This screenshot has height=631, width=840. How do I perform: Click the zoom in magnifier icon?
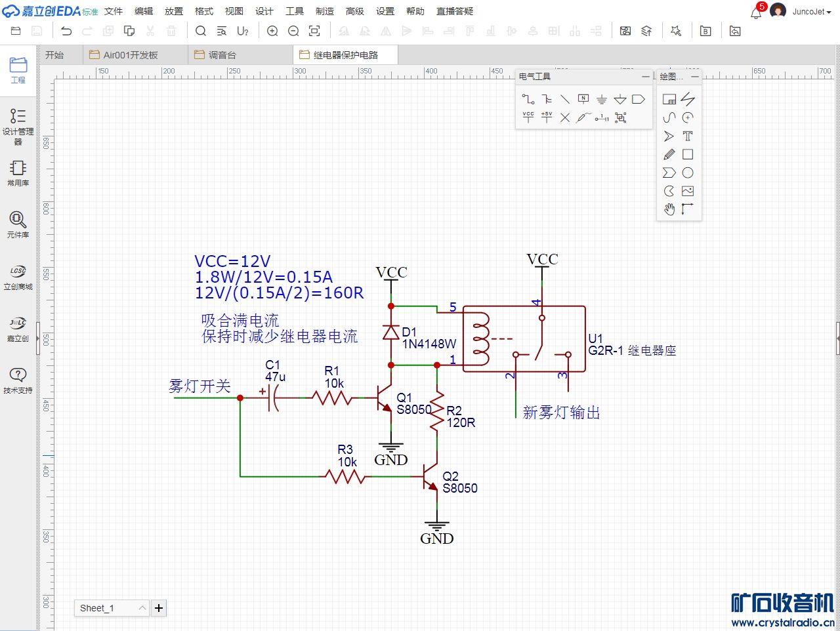coord(272,31)
